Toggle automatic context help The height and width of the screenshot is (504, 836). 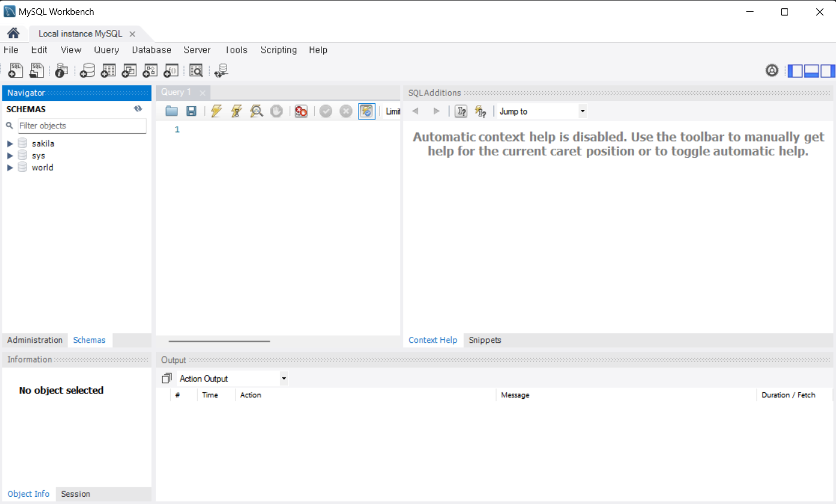tap(480, 111)
